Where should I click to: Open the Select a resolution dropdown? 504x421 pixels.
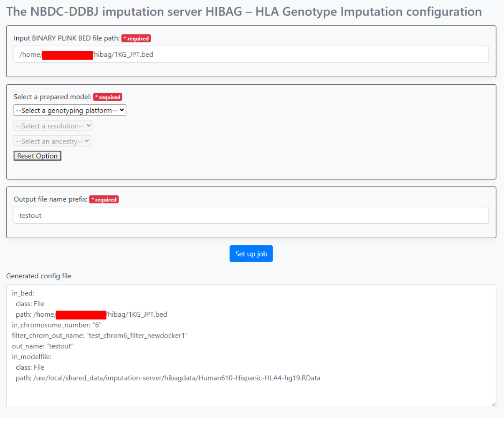[x=53, y=126]
